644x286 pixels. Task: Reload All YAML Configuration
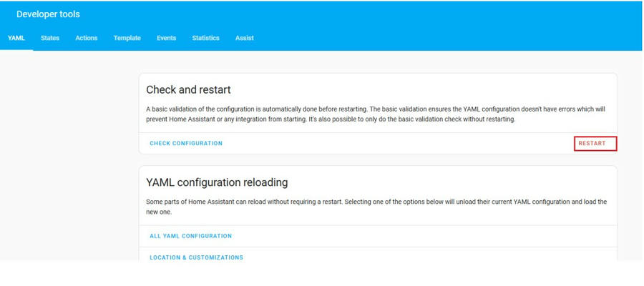point(191,237)
